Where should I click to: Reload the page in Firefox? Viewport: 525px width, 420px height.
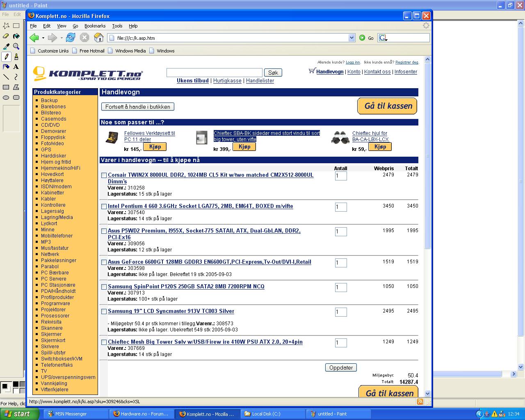pyautogui.click(x=71, y=38)
